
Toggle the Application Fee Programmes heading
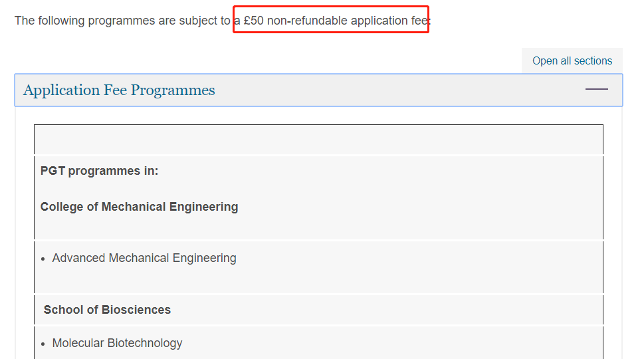pyautogui.click(x=119, y=90)
